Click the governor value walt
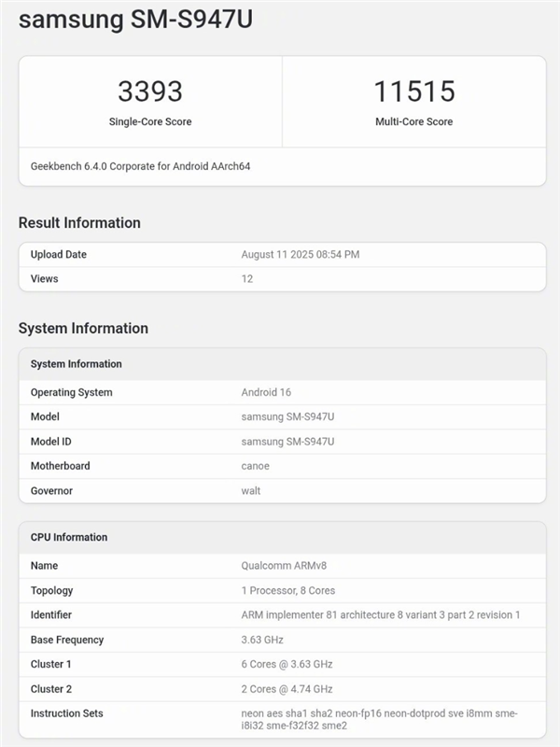 (x=251, y=490)
